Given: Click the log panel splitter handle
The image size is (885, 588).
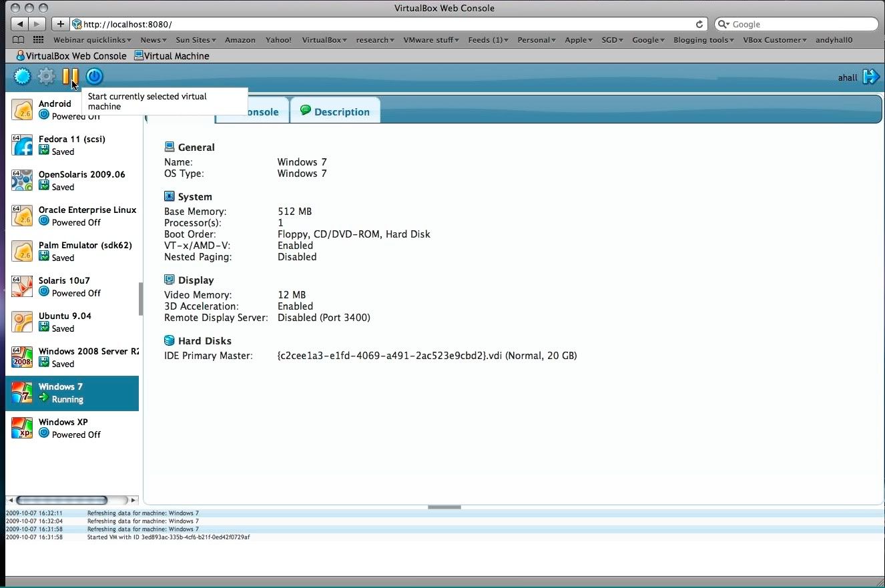Looking at the screenshot, I should tap(444, 507).
